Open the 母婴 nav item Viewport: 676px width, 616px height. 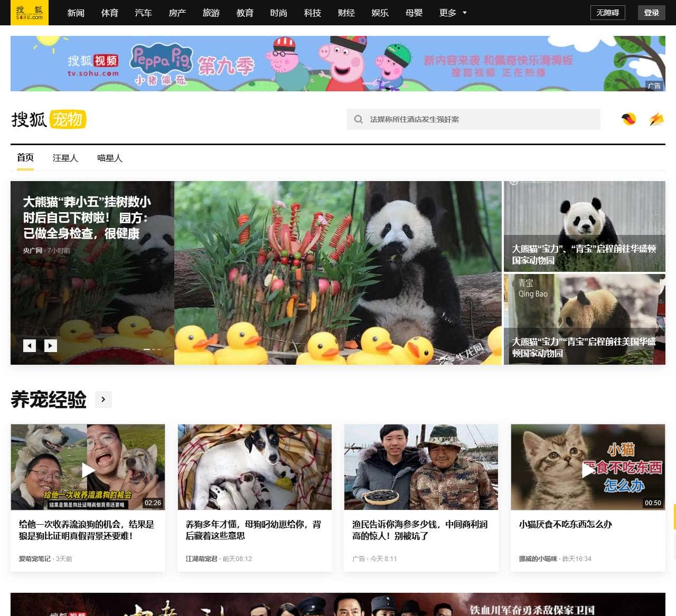click(414, 13)
